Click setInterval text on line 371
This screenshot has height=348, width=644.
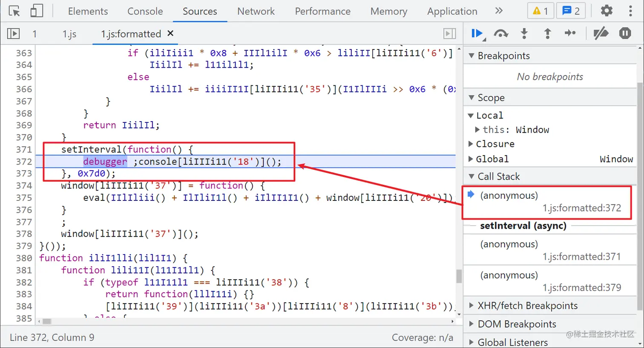point(92,150)
